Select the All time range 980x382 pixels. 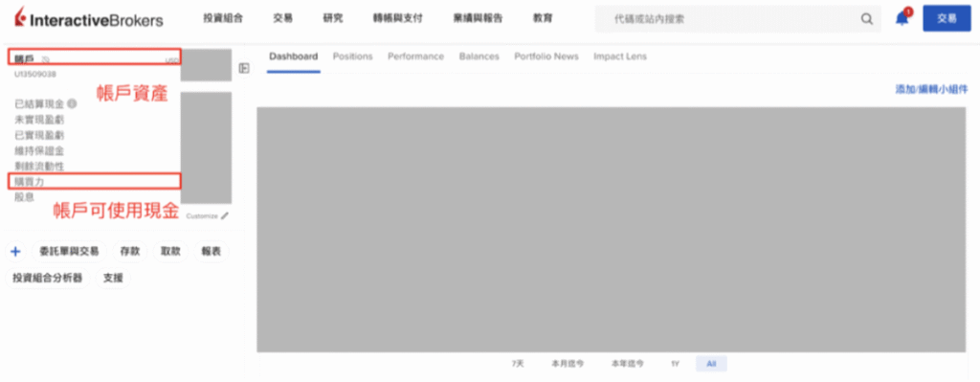pos(711,363)
